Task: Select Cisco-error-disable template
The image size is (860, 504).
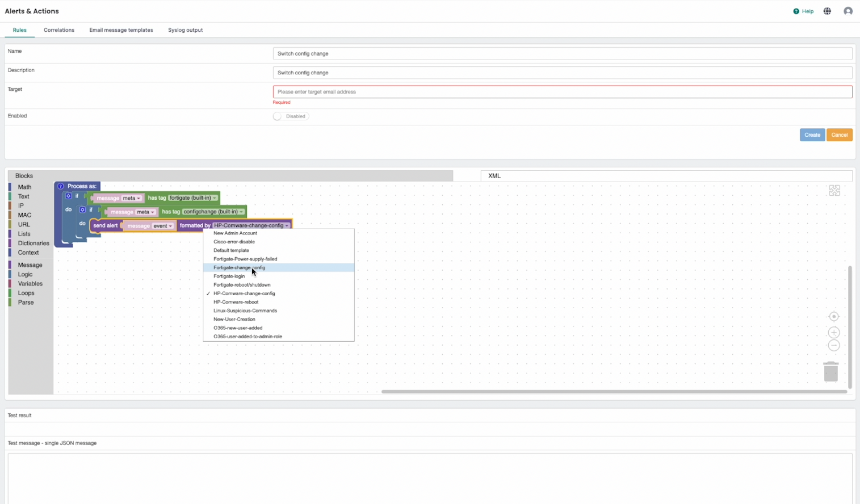Action: pyautogui.click(x=279, y=242)
